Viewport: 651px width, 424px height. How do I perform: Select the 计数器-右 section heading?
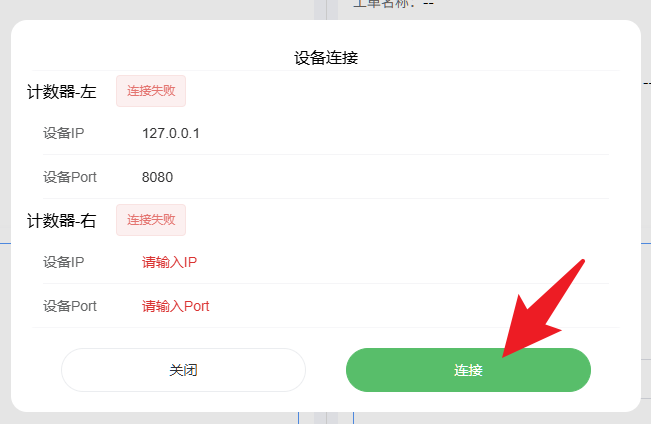[61, 221]
